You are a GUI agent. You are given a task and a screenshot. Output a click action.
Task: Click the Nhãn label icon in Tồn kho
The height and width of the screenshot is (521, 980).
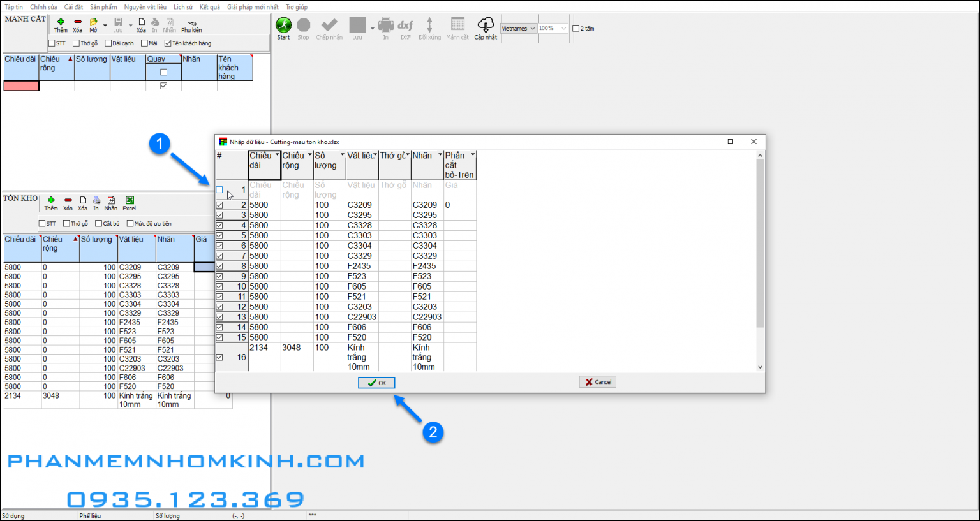pyautogui.click(x=111, y=201)
